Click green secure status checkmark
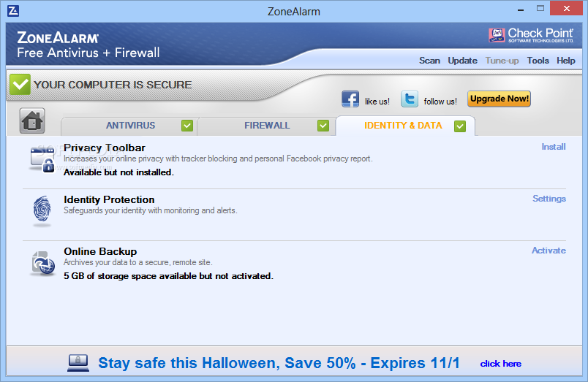 (20, 84)
